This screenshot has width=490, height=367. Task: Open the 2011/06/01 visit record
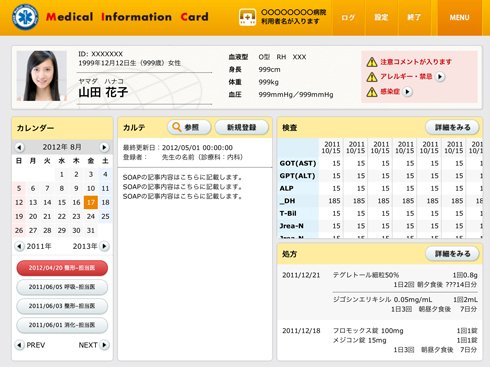[x=62, y=325]
